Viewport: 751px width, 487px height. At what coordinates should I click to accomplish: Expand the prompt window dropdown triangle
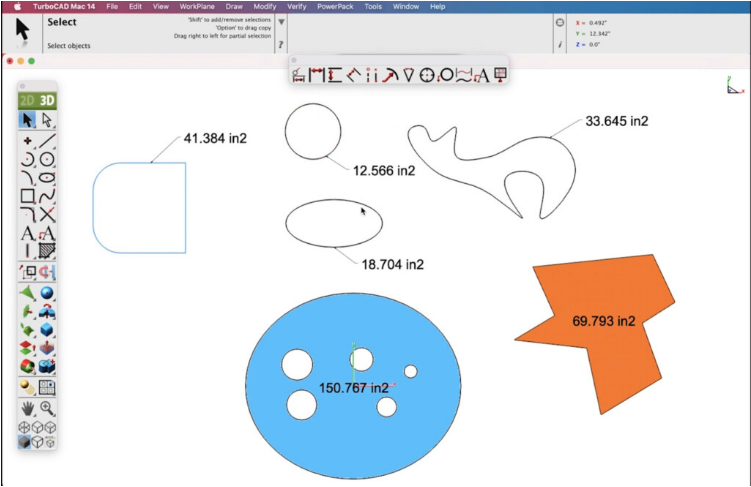coord(281,21)
